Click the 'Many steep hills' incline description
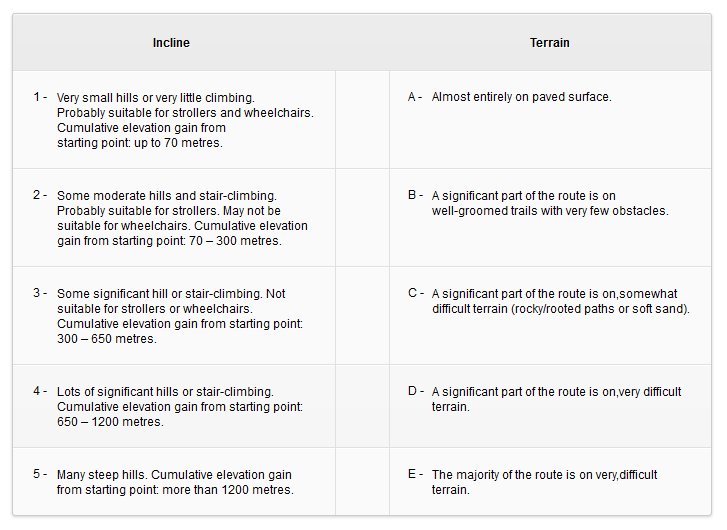 [175, 482]
